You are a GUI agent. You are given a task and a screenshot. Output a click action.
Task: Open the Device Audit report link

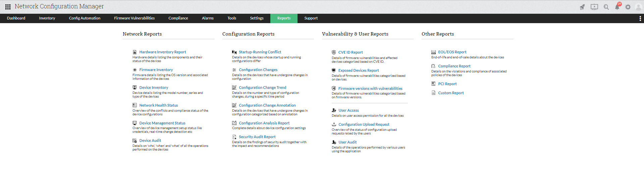pos(150,140)
